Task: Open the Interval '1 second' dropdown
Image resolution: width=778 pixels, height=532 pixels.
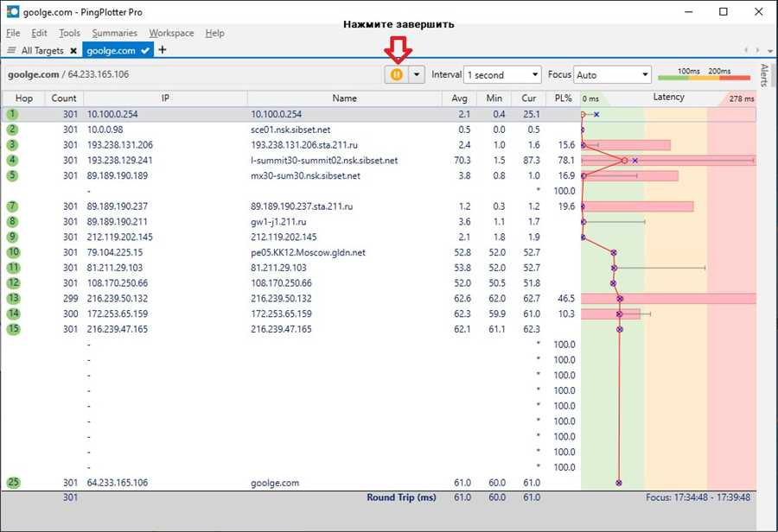Action: [502, 75]
